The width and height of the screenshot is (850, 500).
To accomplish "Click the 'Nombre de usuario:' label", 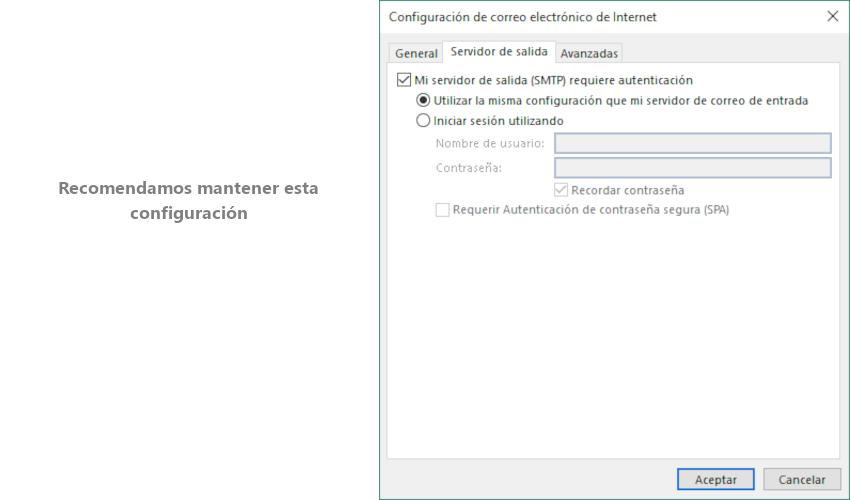I will click(490, 144).
